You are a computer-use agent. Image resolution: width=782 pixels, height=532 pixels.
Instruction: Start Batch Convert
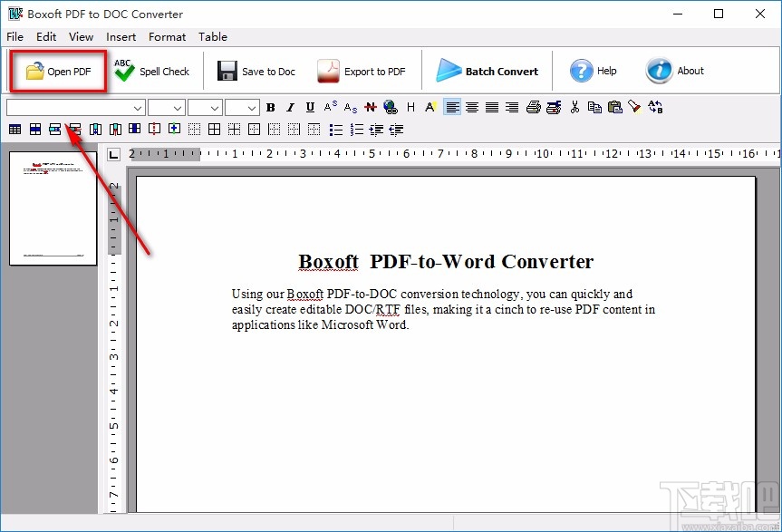click(x=488, y=72)
